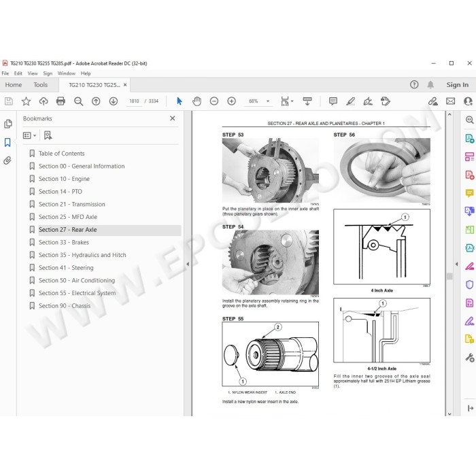Viewport: 476px width, 476px height.
Task: Click the page number field 1810
Action: (134, 101)
